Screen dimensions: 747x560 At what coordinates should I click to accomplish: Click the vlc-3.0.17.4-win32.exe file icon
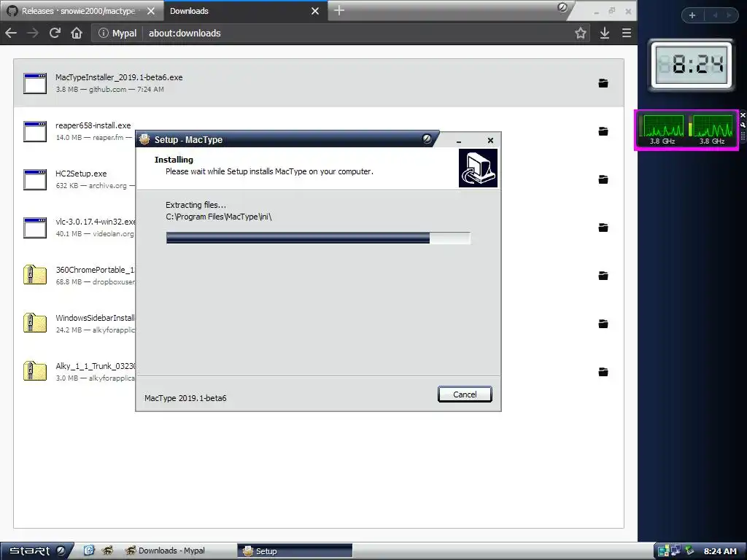tap(35, 227)
